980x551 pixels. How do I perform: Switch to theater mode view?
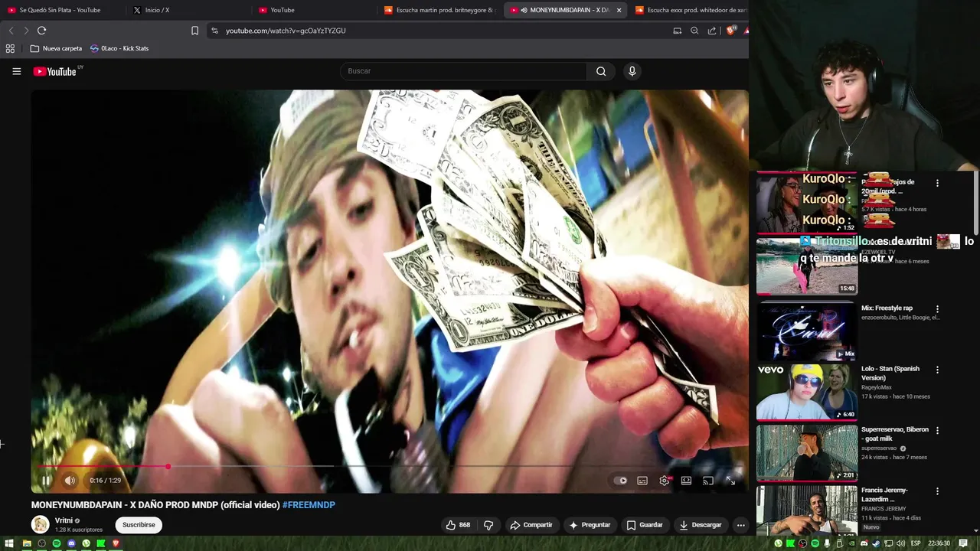(x=686, y=481)
